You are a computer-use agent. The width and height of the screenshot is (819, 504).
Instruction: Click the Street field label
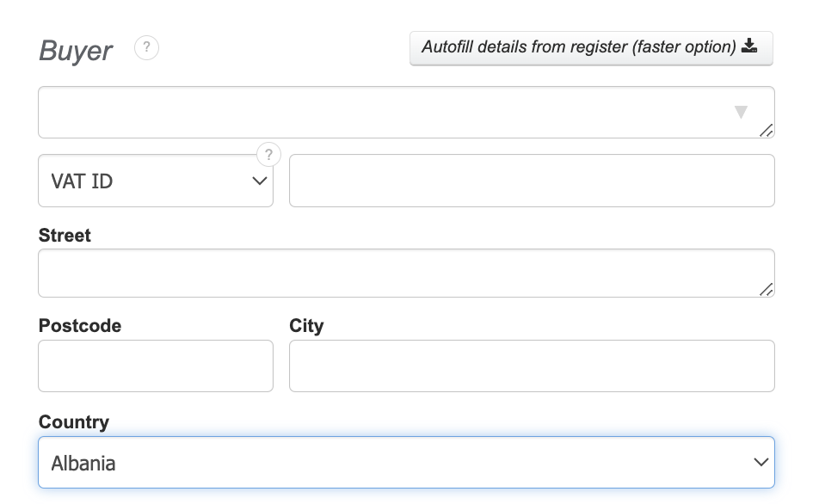coord(65,236)
